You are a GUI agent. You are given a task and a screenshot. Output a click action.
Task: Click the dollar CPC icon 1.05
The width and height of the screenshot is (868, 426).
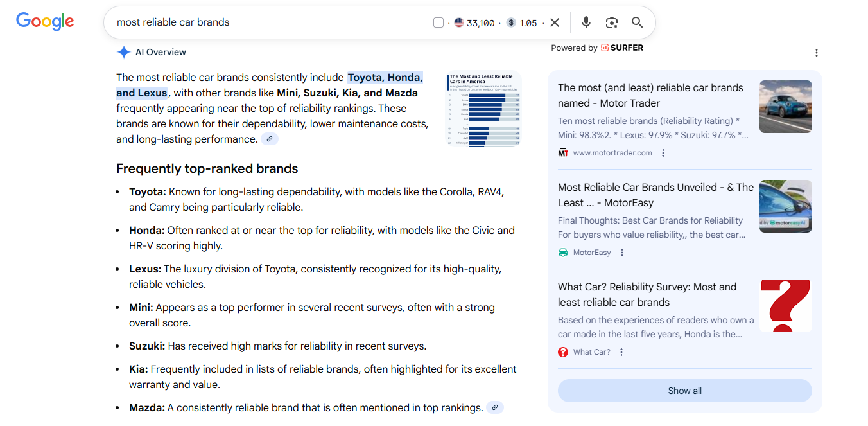tap(521, 22)
